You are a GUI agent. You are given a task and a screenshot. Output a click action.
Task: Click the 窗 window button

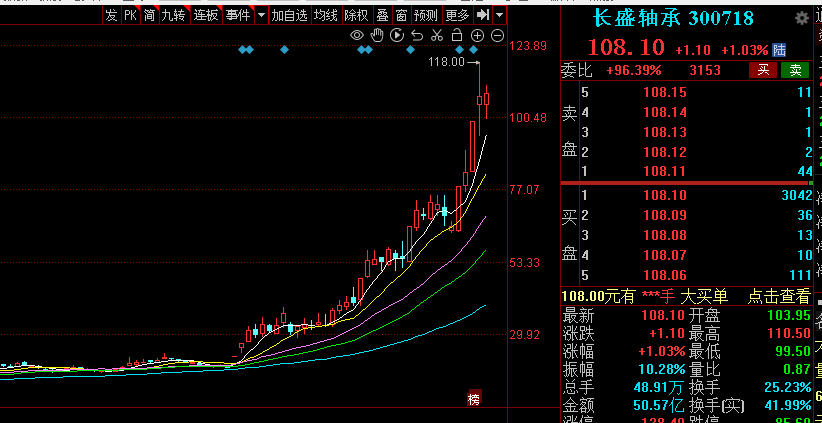[x=401, y=15]
